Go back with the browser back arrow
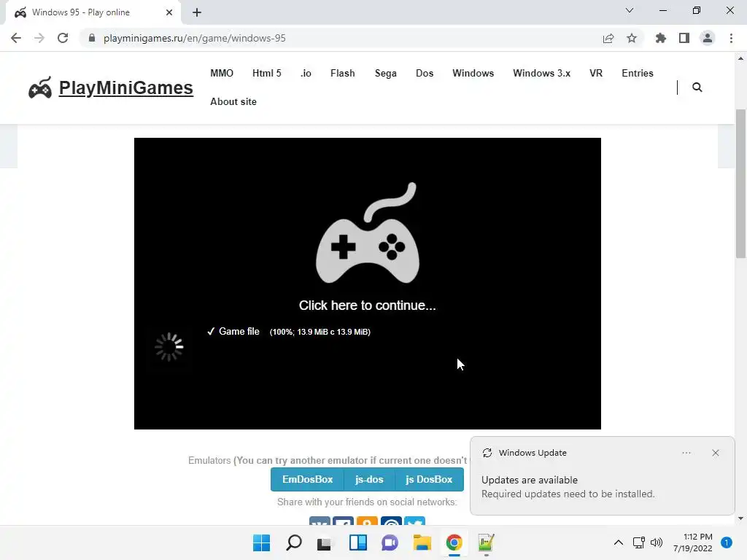747x560 pixels. (x=16, y=38)
